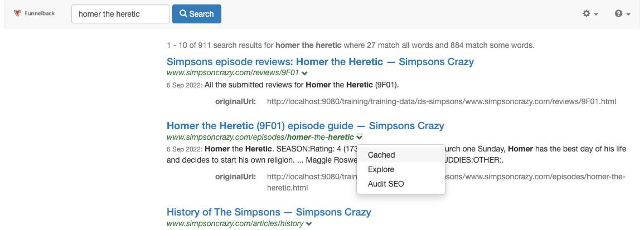
Task: Open 'Simpsons episode reviews: Homer the Heretic' result
Action: pyautogui.click(x=320, y=62)
